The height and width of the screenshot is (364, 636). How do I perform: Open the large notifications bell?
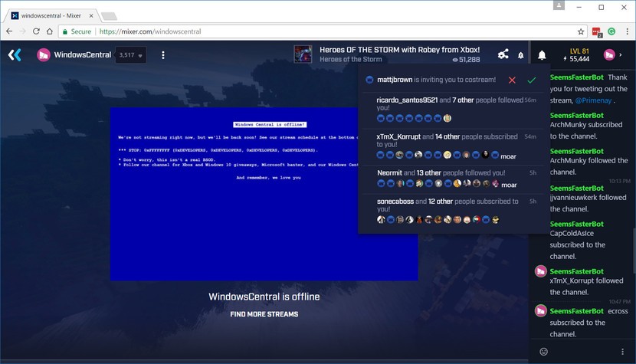click(x=542, y=55)
